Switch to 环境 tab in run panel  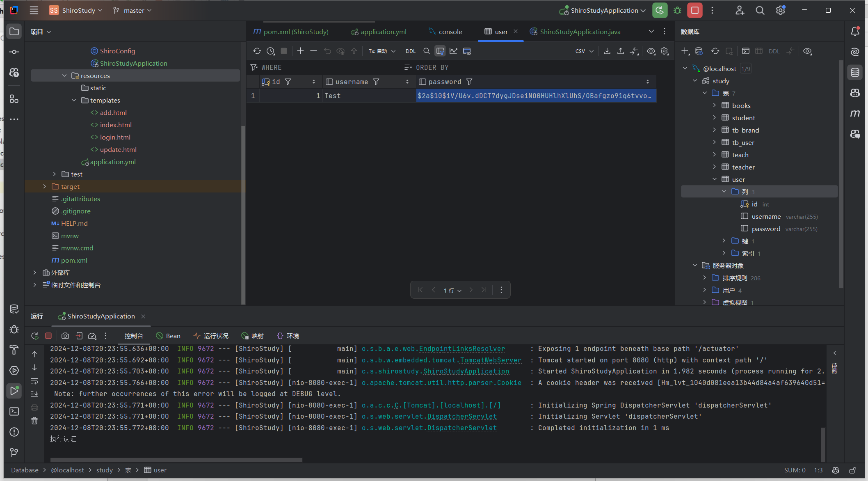[288, 336]
